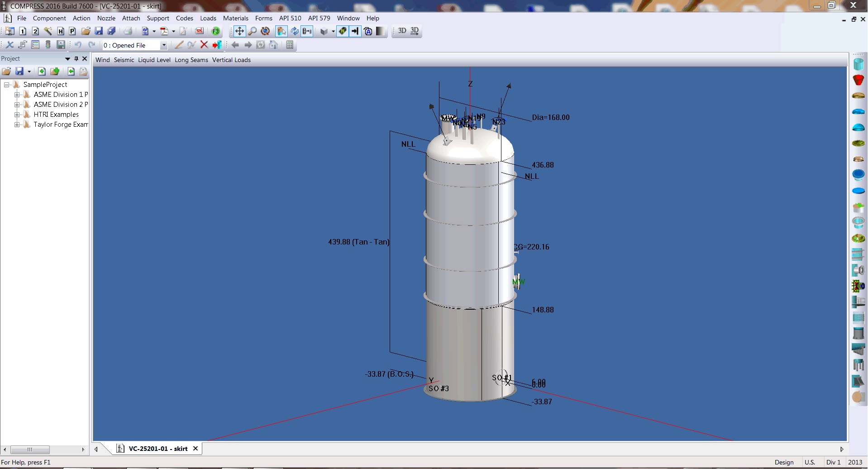Click the encircled A annotation icon
The width and height of the screenshot is (868, 469).
[x=368, y=31]
